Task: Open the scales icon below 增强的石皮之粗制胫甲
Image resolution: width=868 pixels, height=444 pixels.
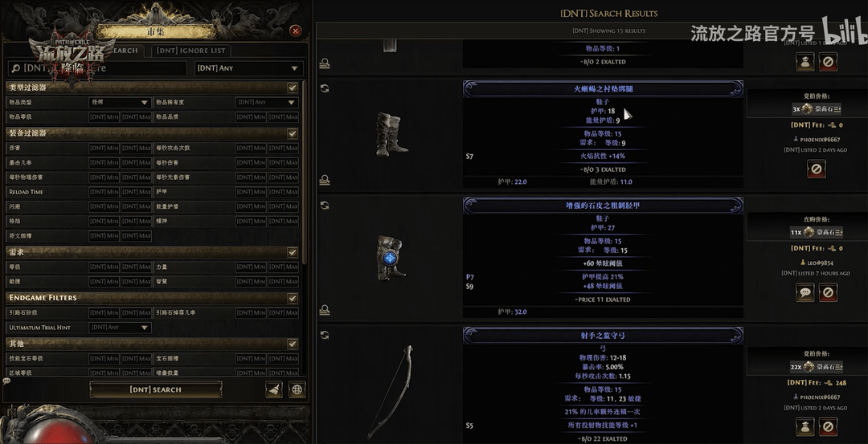Action: tap(325, 310)
